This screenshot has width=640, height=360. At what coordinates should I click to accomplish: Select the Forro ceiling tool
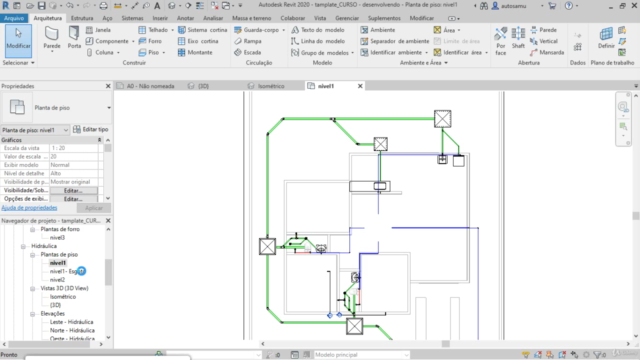tap(150, 41)
